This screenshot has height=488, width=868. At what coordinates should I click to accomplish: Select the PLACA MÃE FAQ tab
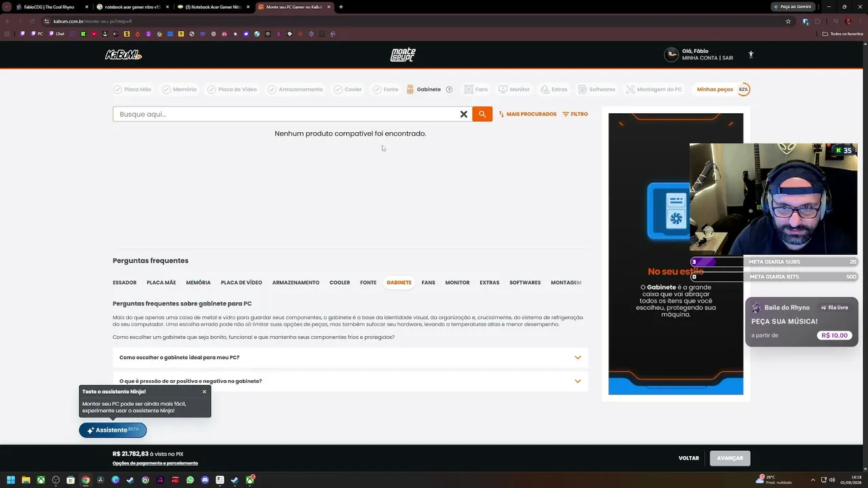pyautogui.click(x=161, y=283)
